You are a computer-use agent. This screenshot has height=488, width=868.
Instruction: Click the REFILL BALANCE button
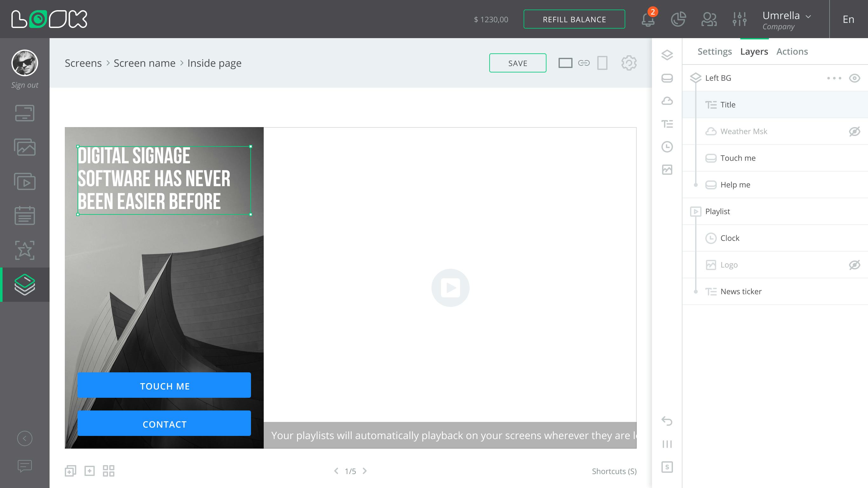click(x=574, y=19)
